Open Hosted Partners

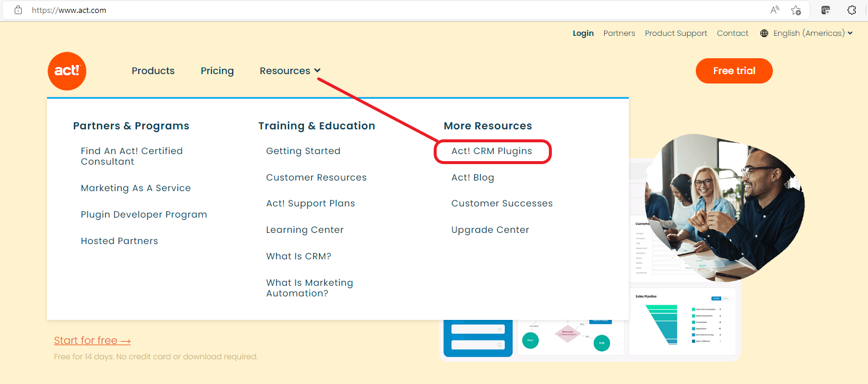(x=119, y=241)
